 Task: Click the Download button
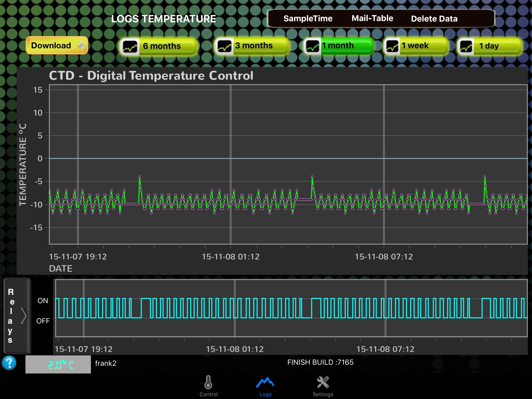pos(57,45)
